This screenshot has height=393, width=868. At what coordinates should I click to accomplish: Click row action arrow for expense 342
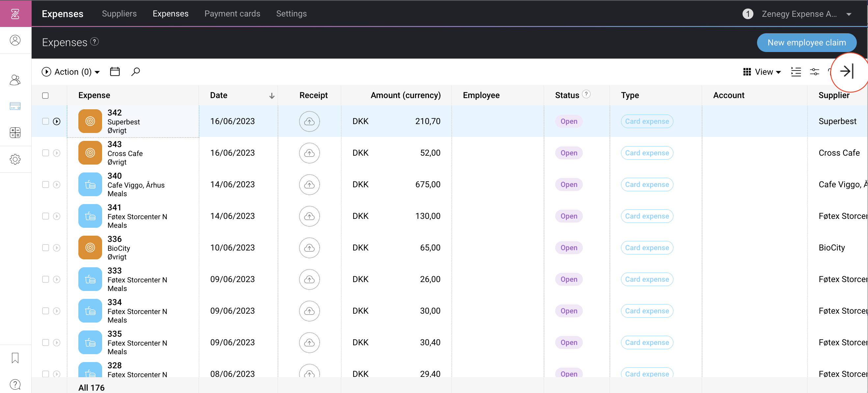pos(57,121)
